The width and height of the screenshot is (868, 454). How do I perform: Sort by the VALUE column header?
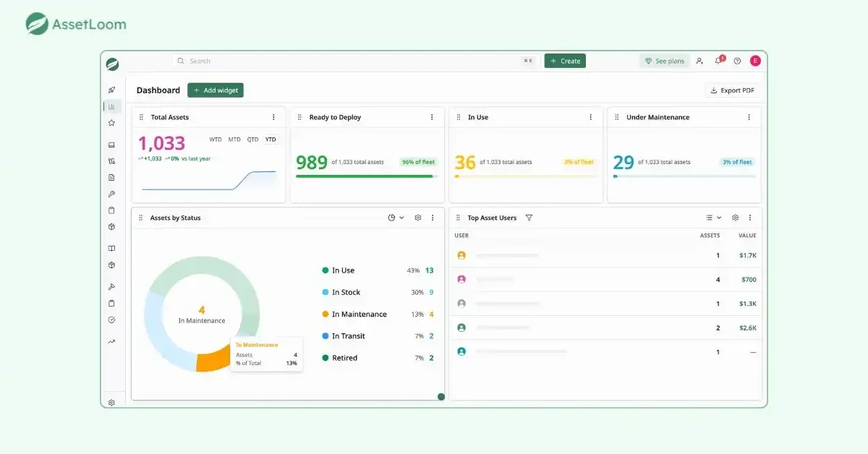(x=747, y=236)
